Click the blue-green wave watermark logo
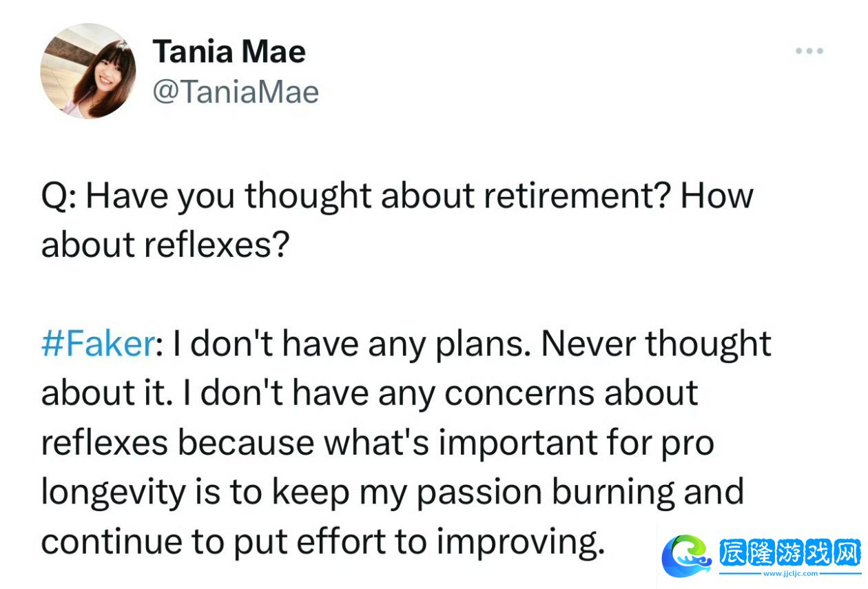The height and width of the screenshot is (589, 868). [x=687, y=555]
